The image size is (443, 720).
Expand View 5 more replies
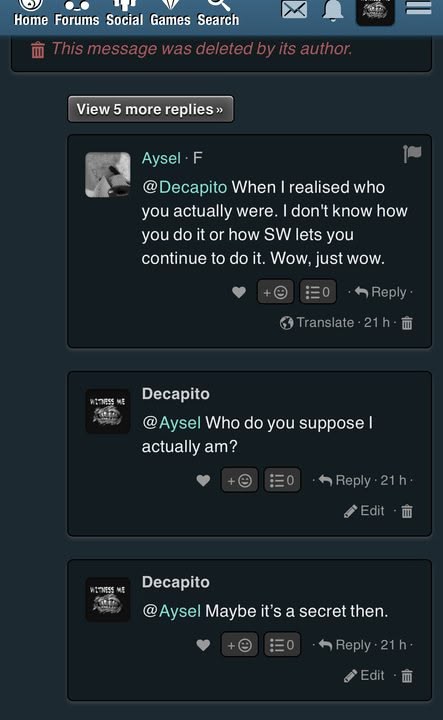click(151, 109)
